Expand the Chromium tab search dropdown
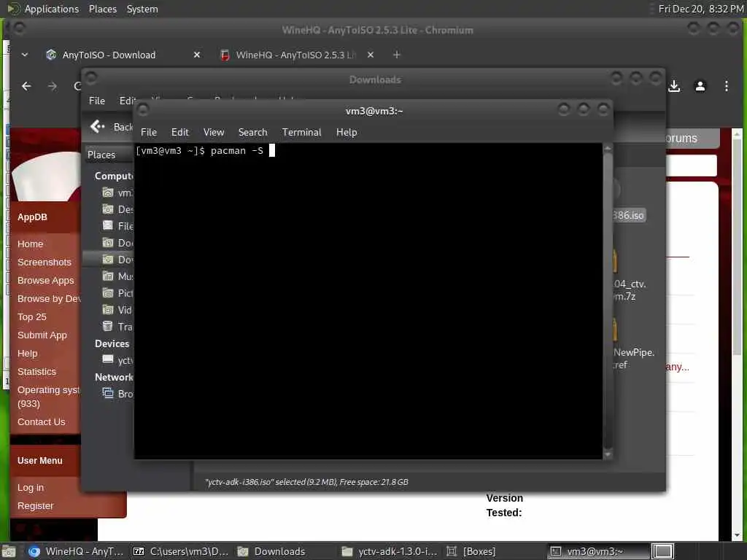Image resolution: width=747 pixels, height=560 pixels. click(25, 55)
